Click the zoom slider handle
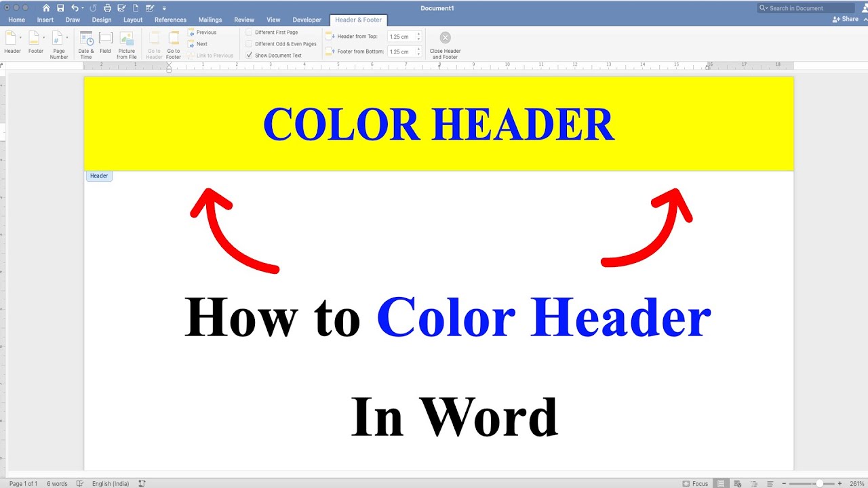 (819, 483)
